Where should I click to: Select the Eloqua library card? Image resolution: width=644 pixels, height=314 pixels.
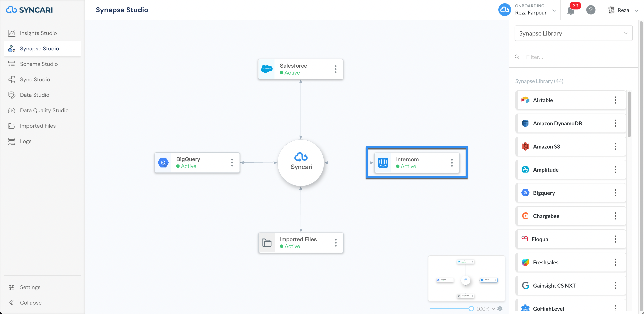coord(571,239)
